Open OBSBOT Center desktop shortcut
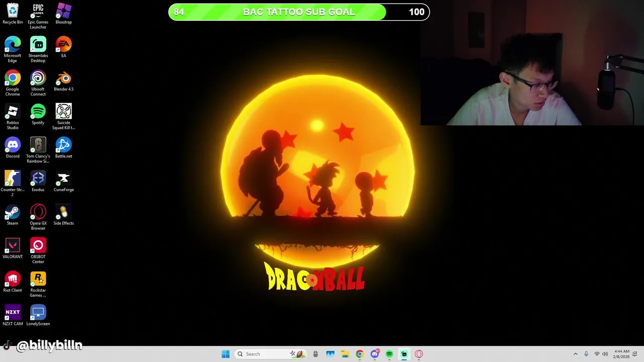Viewport: 644px width, 362px height. coord(38,250)
